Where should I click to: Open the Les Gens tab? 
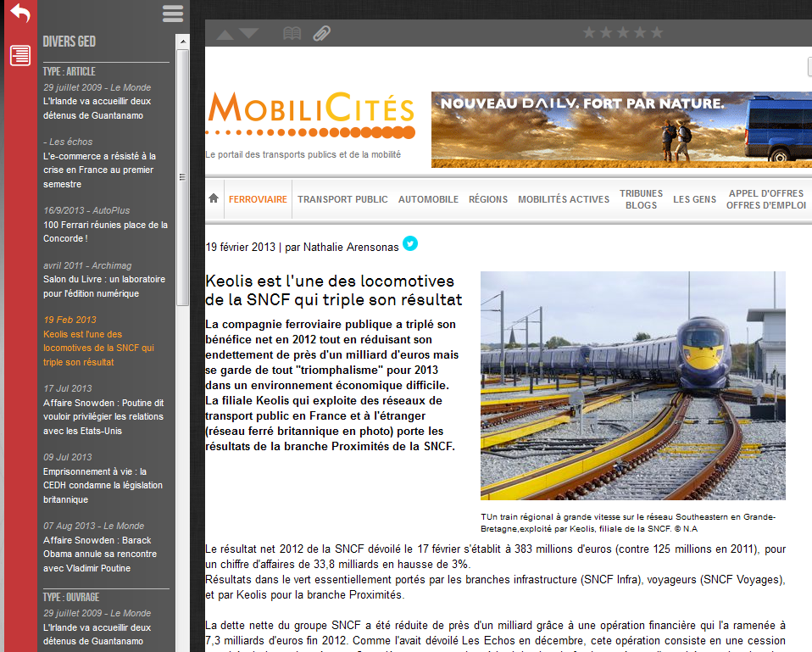[694, 199]
